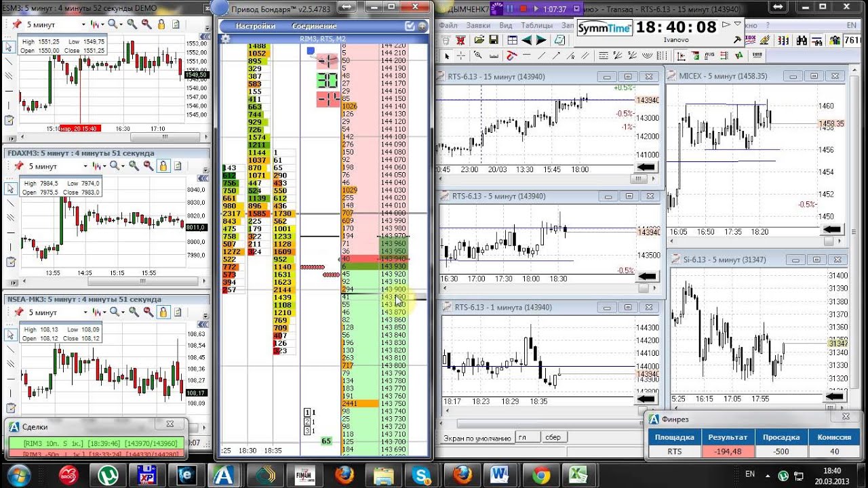Open the recording timer dropdown arrow
Image resolution: width=868 pixels, height=488 pixels.
[576, 9]
